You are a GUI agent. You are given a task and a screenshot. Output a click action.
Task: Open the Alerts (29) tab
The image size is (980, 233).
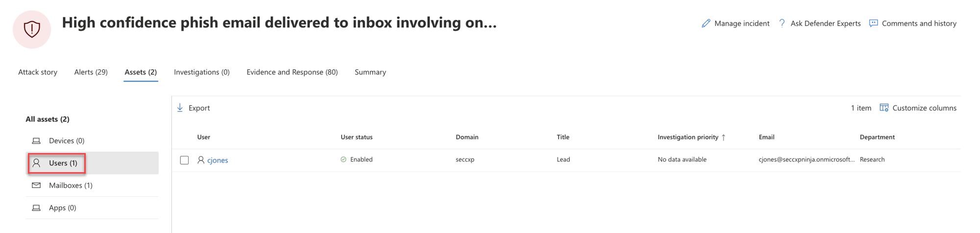[91, 72]
